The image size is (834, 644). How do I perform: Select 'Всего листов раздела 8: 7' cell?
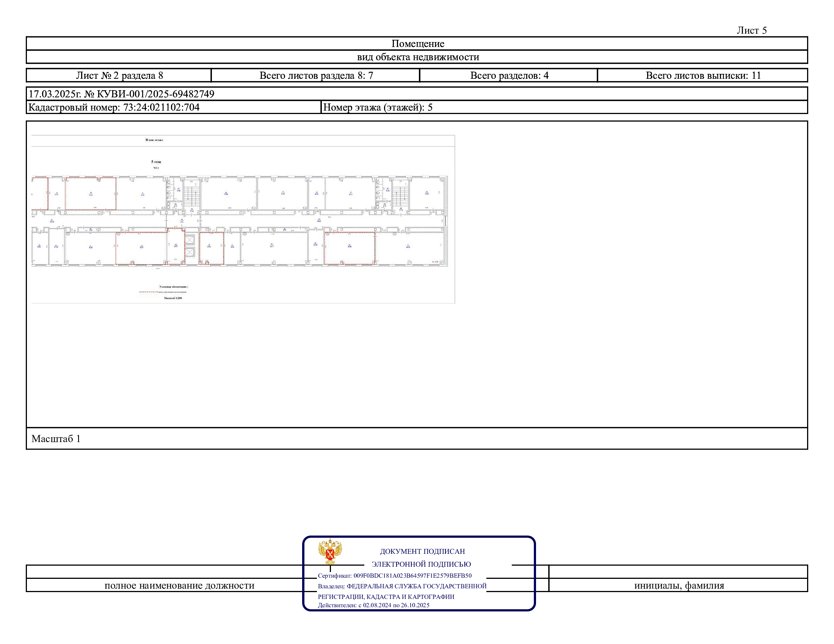[315, 75]
